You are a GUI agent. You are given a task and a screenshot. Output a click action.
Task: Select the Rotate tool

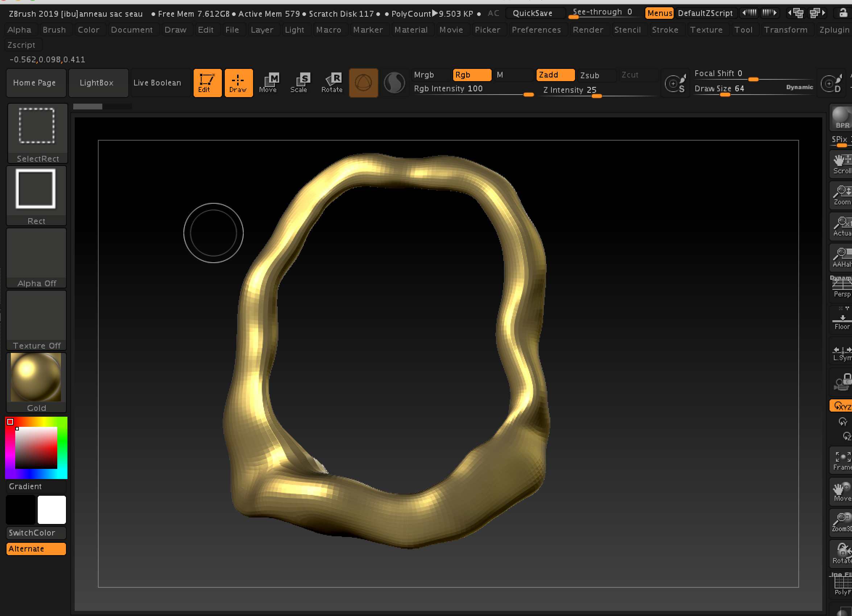pyautogui.click(x=333, y=82)
